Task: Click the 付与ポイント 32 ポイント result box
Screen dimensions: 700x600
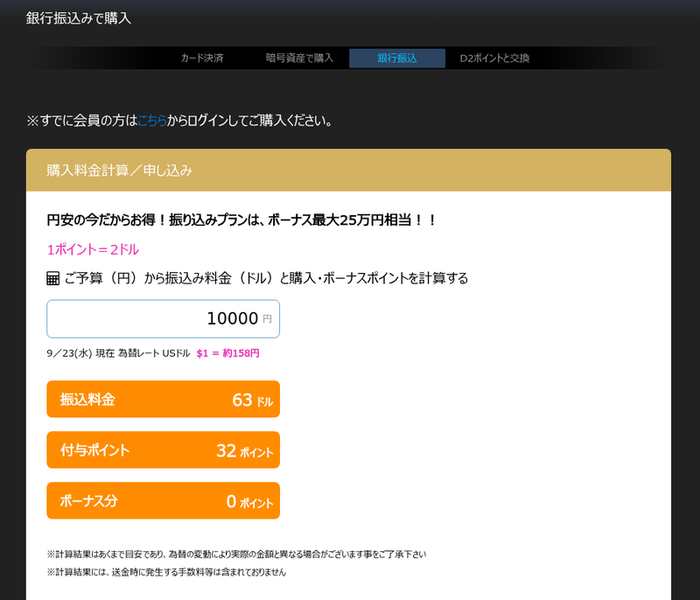Action: coord(163,450)
